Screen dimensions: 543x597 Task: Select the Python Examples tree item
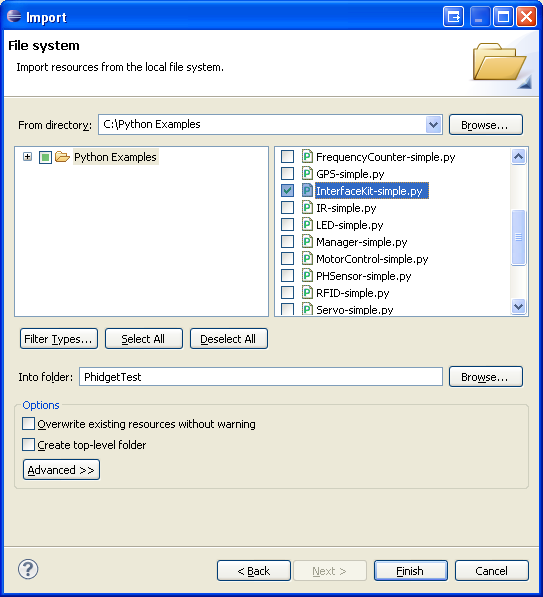point(115,157)
